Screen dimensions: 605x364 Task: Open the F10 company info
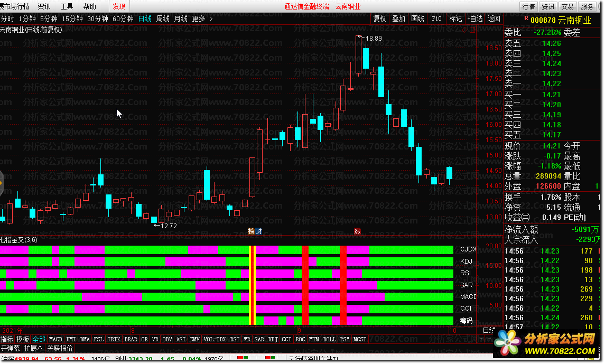coord(436,18)
